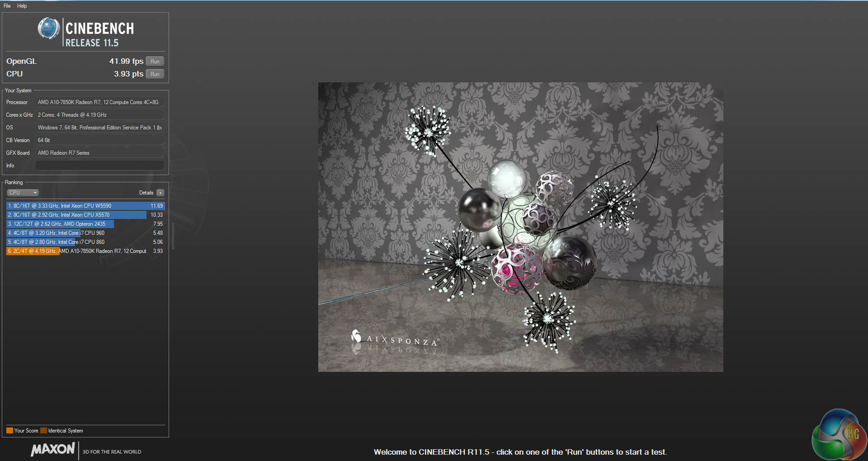
Task: Click the Info text input field
Action: pyautogui.click(x=99, y=166)
